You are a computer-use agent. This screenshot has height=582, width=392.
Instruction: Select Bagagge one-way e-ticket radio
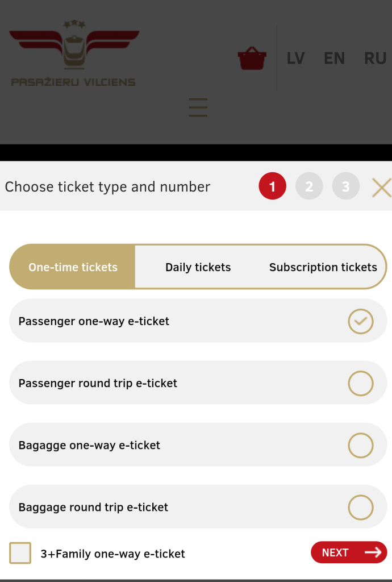pyautogui.click(x=360, y=446)
